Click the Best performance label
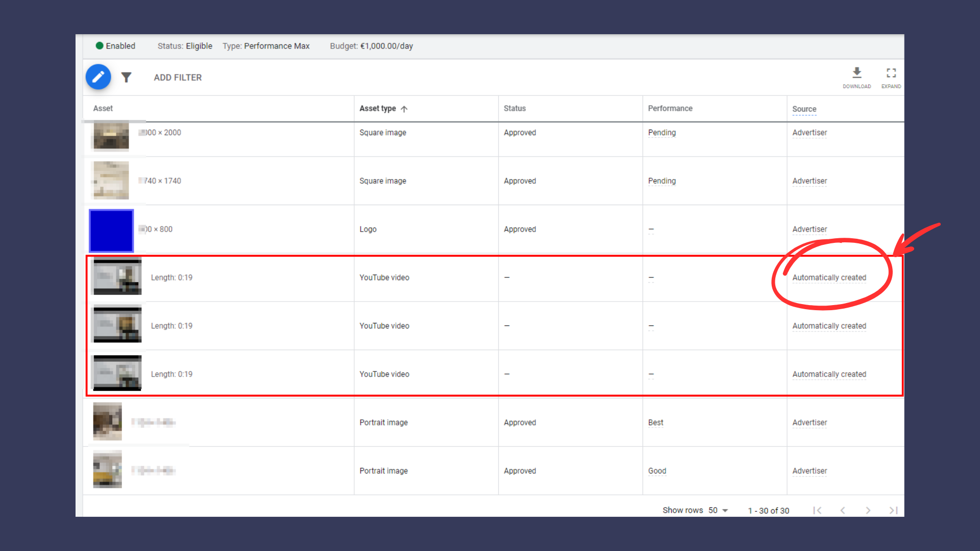Screen dimensions: 980x551 click(x=655, y=422)
